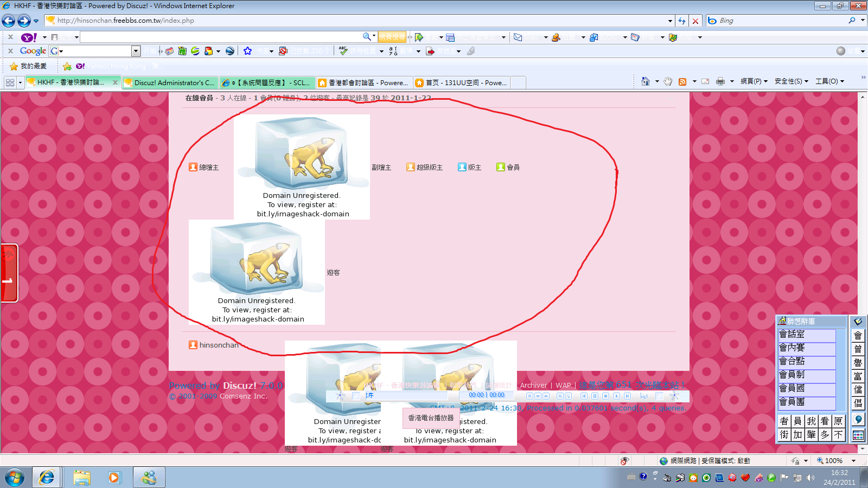Switch to Discuz! Administrator's tab

170,82
